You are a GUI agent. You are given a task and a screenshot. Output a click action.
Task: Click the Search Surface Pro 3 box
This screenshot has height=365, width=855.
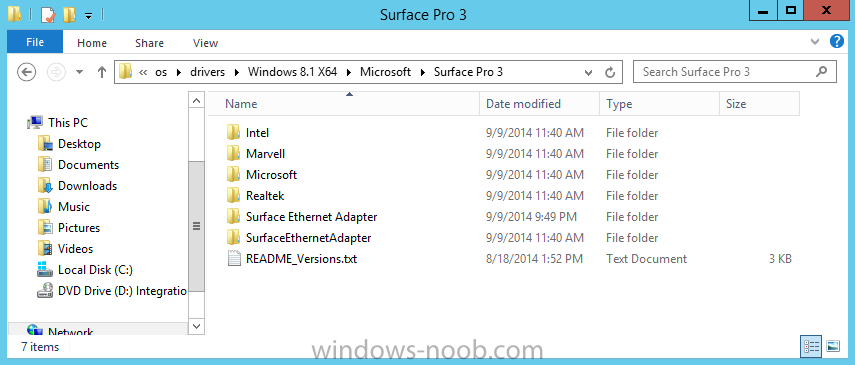pos(734,71)
